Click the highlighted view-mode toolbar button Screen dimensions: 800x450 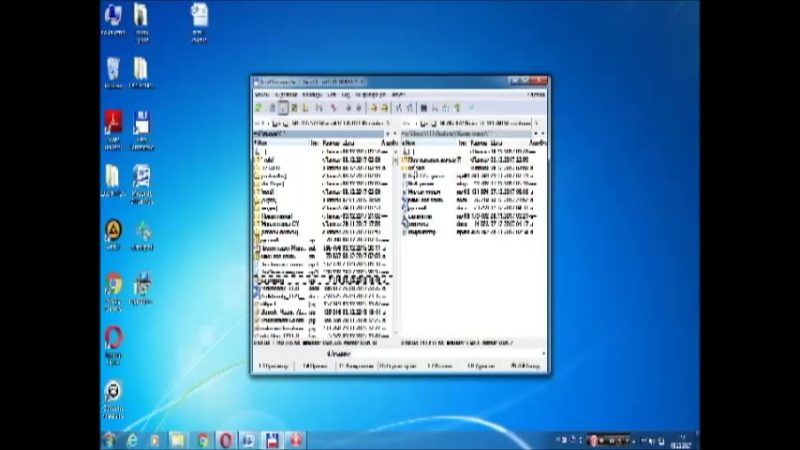283,108
